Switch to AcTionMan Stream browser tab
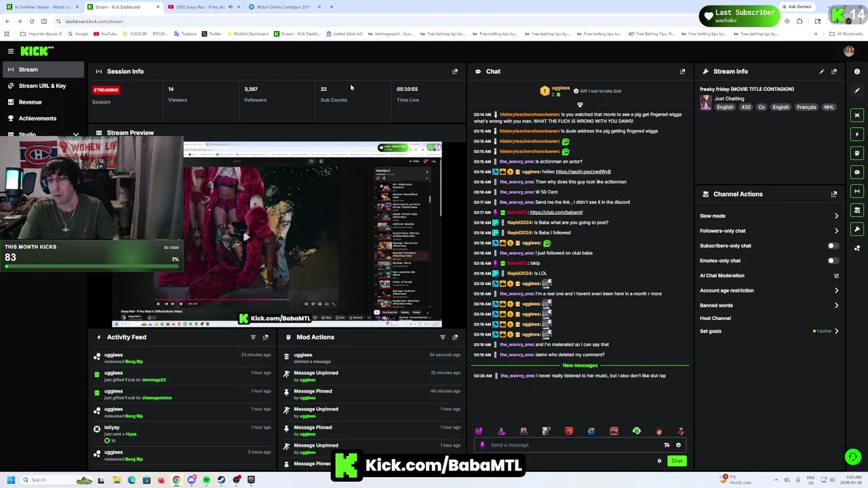 click(x=43, y=7)
